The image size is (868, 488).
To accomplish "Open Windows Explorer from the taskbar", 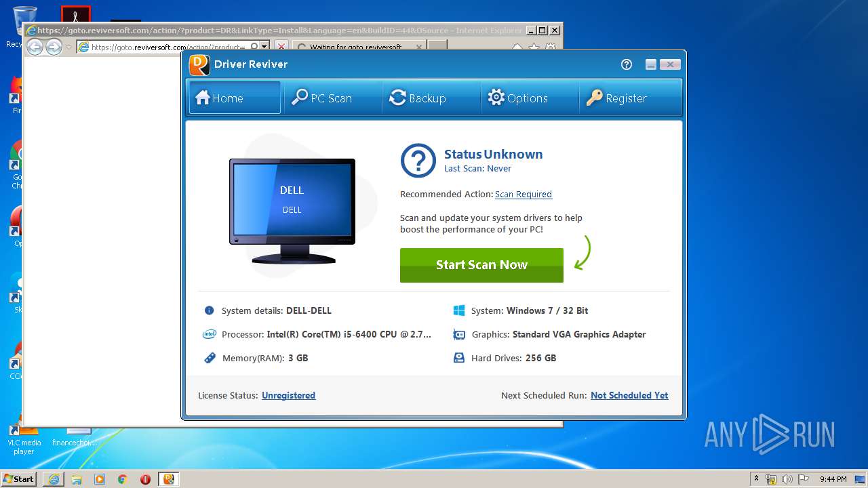I will [x=77, y=479].
